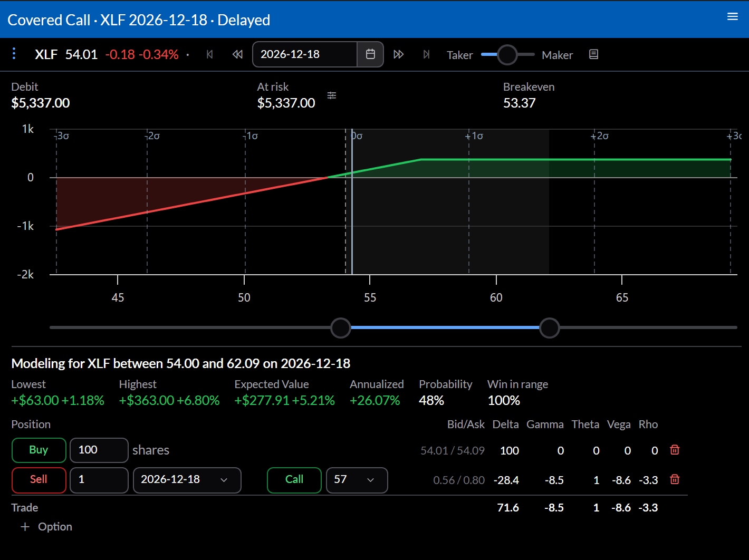Click the Theta column header
Viewport: 749px width, 560px height.
[x=585, y=424]
